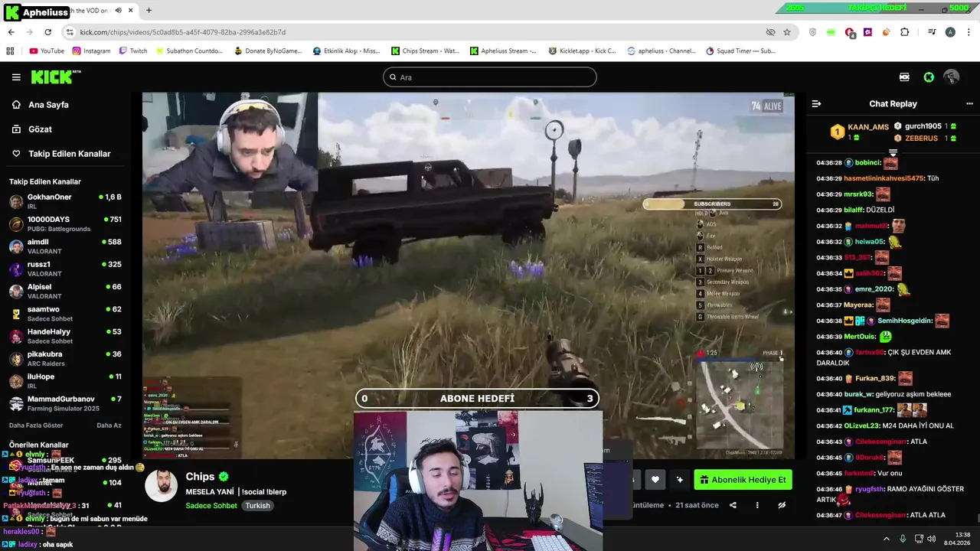980x551 pixels.
Task: Click the green KICK logo
Action: (56, 77)
